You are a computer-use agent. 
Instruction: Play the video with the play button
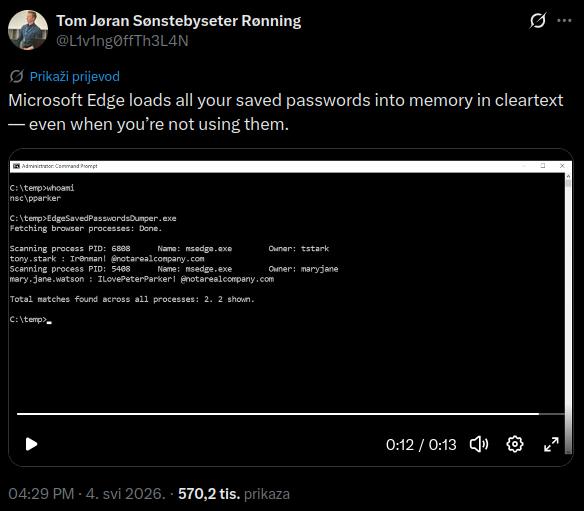coord(31,444)
